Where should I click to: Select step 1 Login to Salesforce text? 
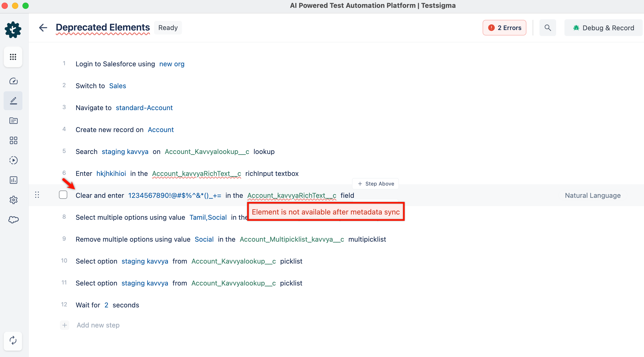point(115,64)
